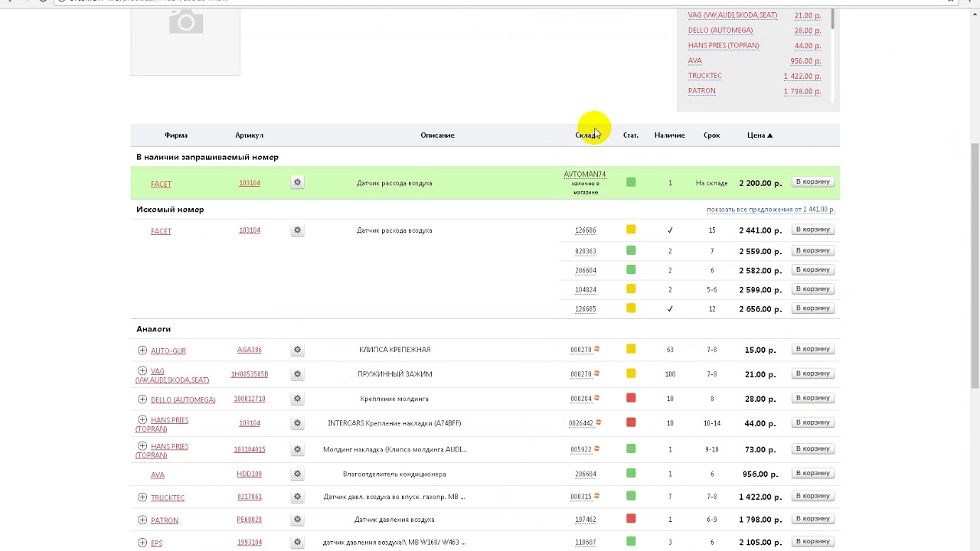The image size is (980, 551).
Task: Open article PE60029 link
Action: coord(250,520)
